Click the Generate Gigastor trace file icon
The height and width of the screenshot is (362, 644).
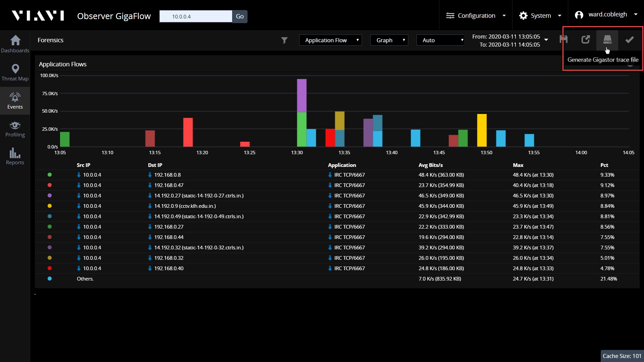pos(607,40)
